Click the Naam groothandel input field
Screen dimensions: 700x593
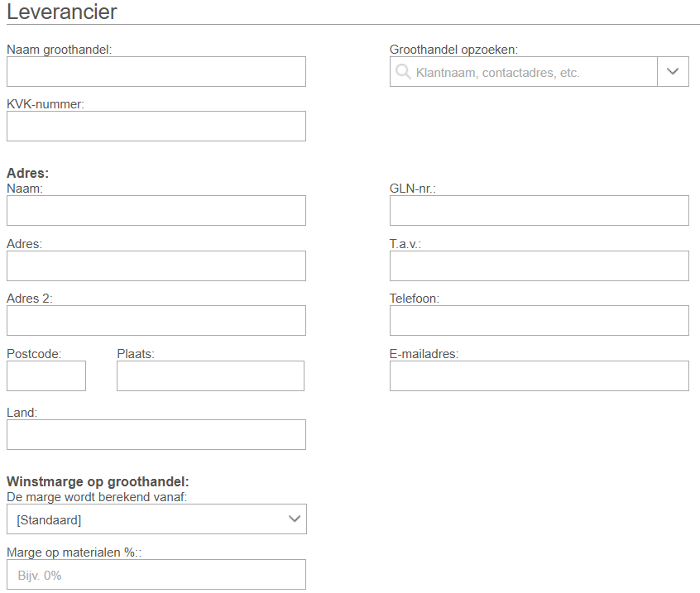[156, 72]
